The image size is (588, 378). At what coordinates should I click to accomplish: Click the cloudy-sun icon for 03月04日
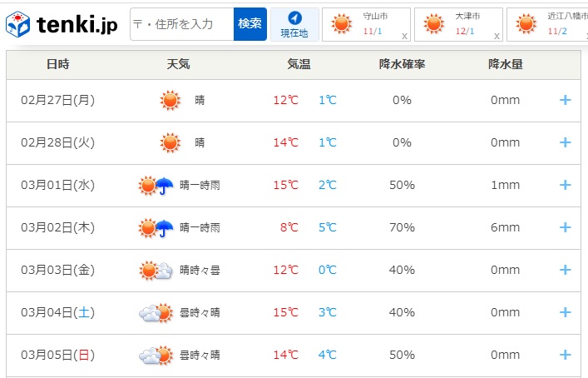point(156,312)
